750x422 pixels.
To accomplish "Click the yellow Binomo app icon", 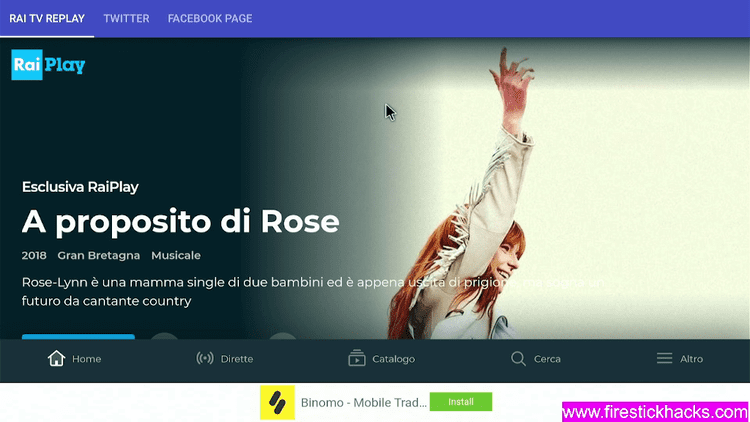I will click(x=277, y=402).
